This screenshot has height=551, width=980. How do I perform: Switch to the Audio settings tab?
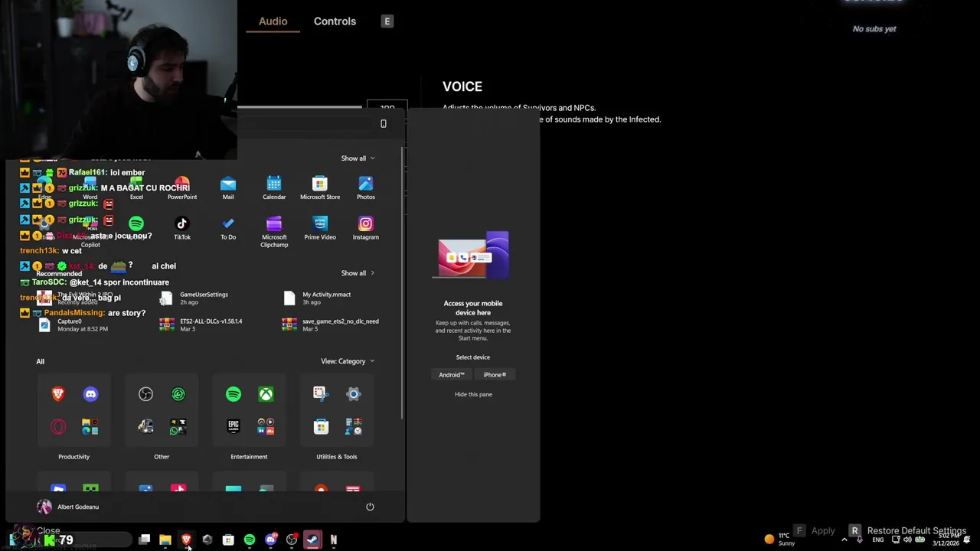[x=273, y=21]
